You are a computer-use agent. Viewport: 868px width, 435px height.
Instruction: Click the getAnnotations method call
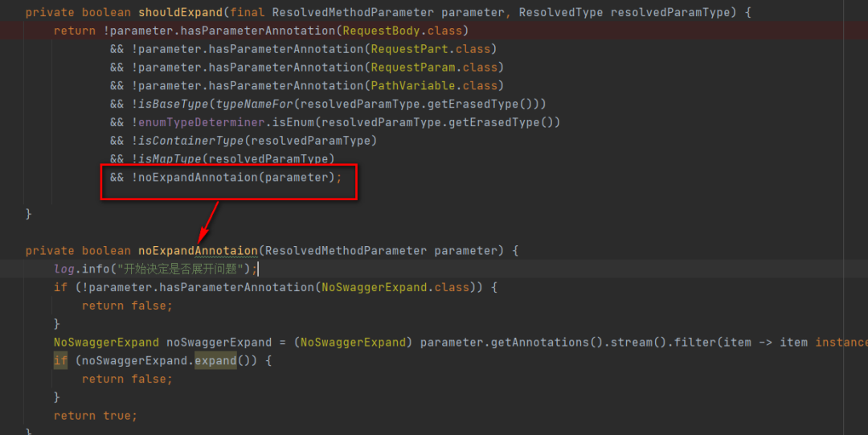(x=540, y=343)
